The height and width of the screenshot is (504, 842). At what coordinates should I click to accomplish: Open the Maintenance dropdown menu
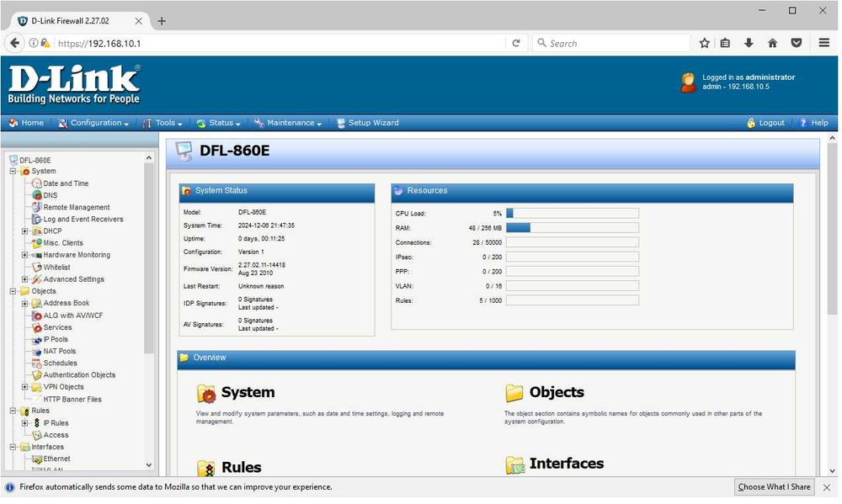[x=288, y=124]
